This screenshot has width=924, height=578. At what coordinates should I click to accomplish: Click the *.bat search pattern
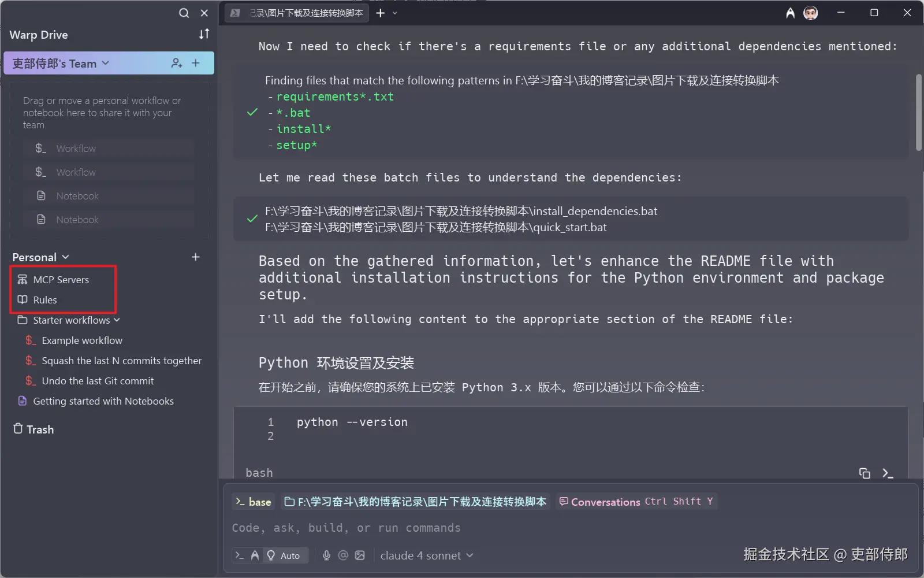[293, 113]
